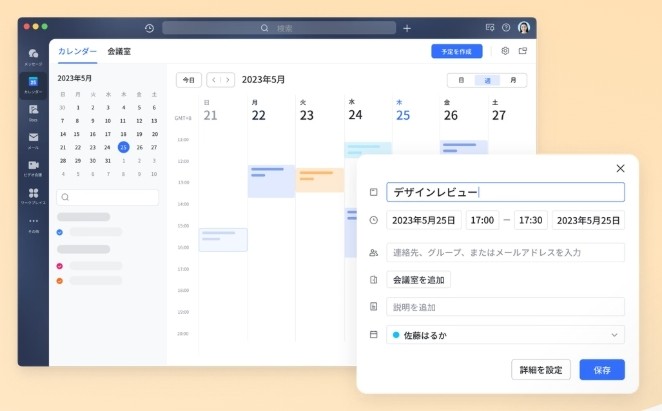Click the meeting room door icon in the dialog
This screenshot has height=411, width=662.
pos(374,280)
